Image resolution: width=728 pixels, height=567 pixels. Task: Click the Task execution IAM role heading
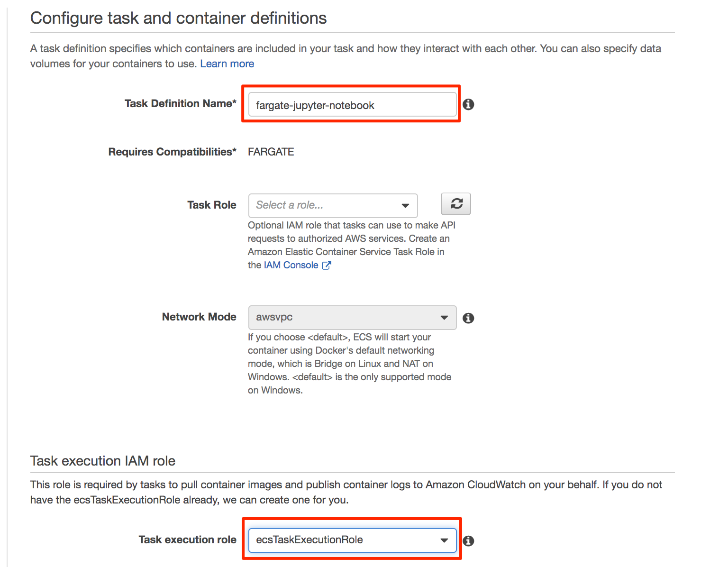pyautogui.click(x=103, y=461)
